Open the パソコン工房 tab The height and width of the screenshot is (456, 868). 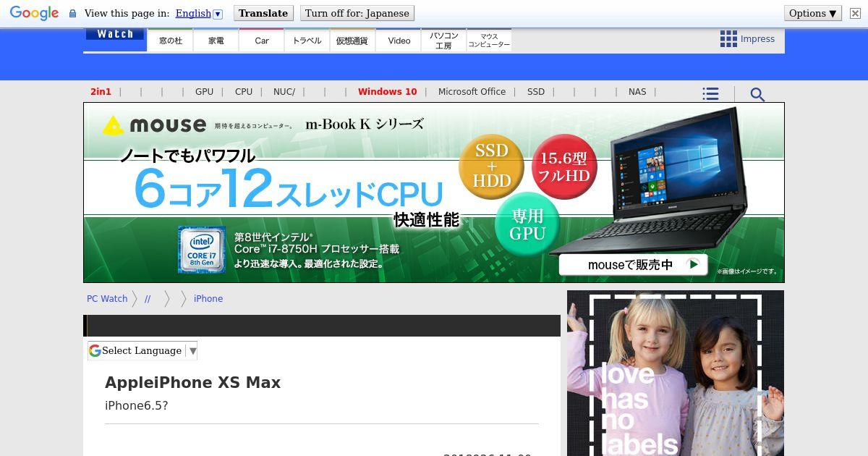443,41
